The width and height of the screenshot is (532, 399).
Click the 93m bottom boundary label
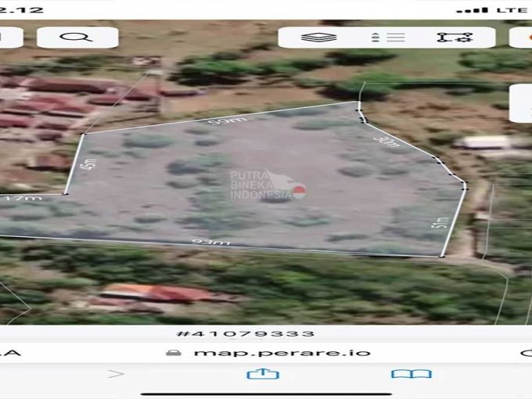(210, 243)
